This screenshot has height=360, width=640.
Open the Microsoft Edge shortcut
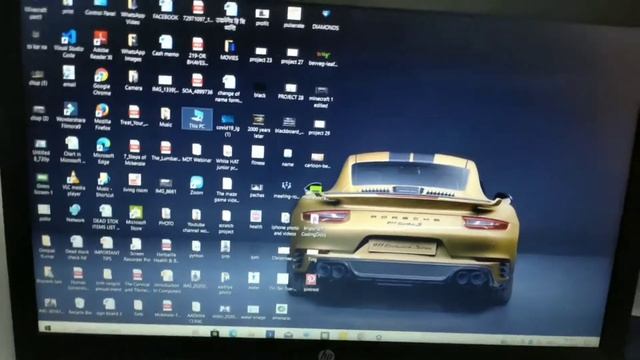coord(103,151)
